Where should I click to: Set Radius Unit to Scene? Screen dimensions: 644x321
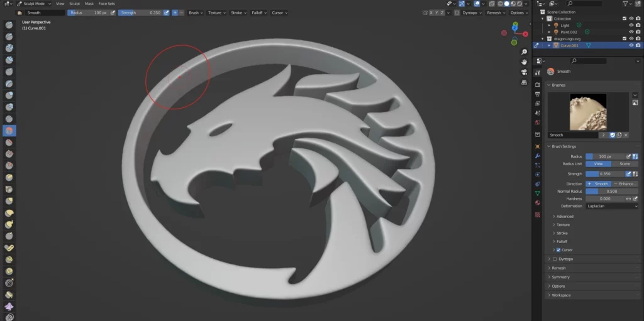[625, 164]
